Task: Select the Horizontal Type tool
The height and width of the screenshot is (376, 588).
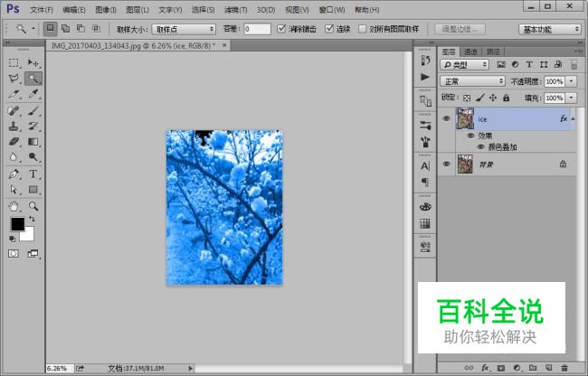Action: [x=33, y=174]
